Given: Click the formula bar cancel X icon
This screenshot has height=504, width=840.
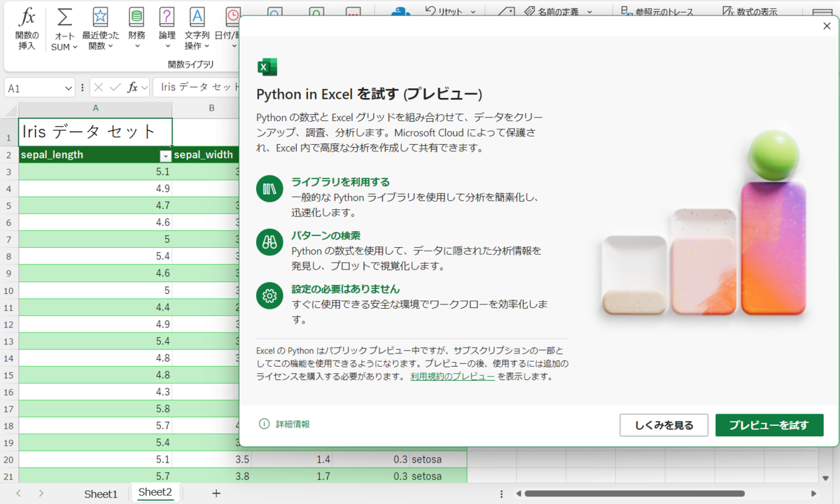Looking at the screenshot, I should 99,87.
